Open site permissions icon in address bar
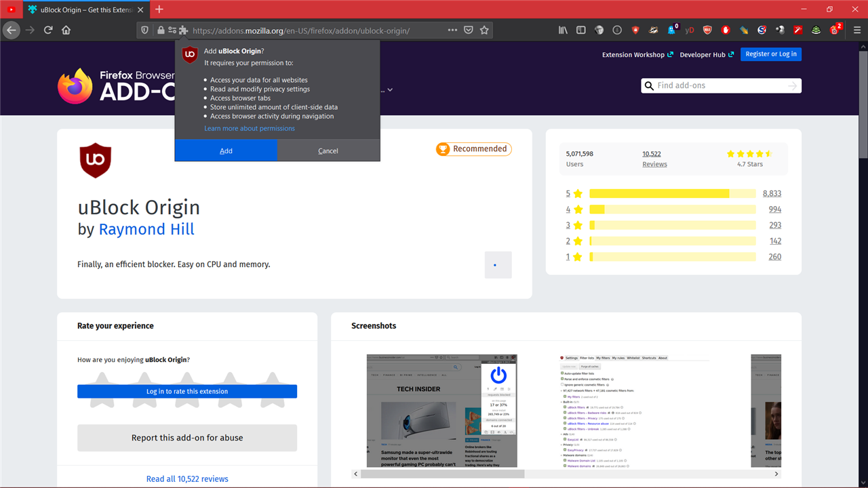The height and width of the screenshot is (488, 868). [172, 30]
